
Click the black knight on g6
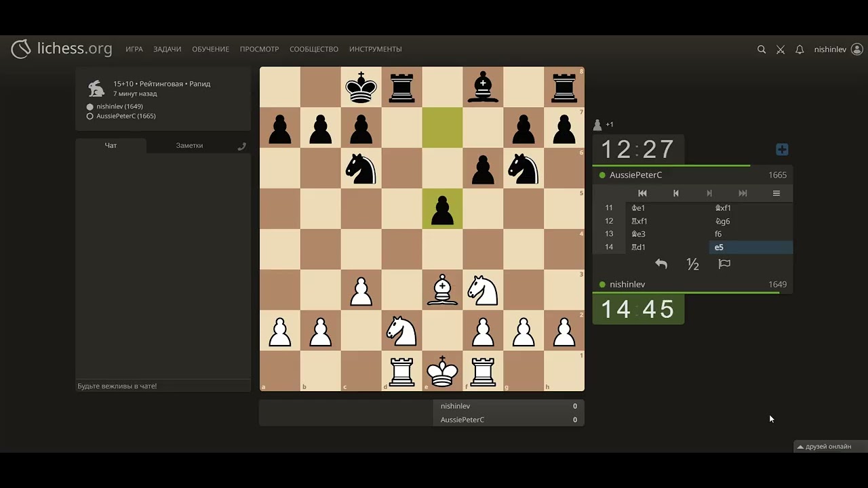[x=524, y=168]
